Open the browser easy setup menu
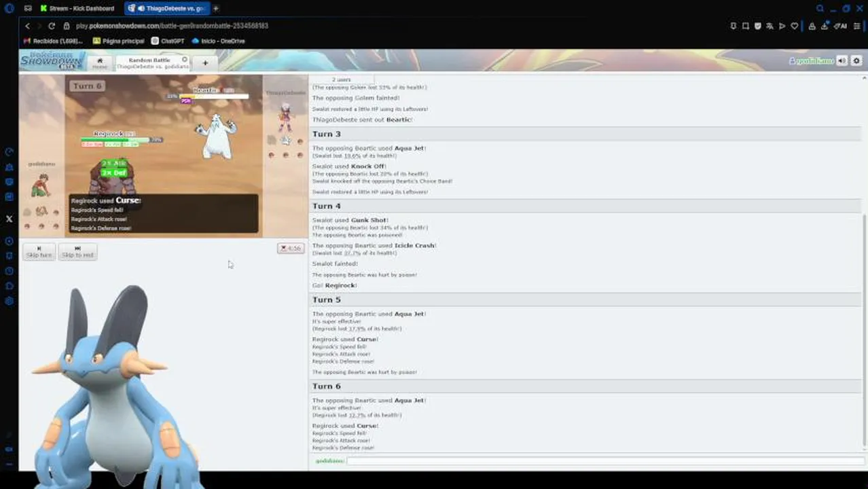The height and width of the screenshot is (489, 868). (857, 26)
